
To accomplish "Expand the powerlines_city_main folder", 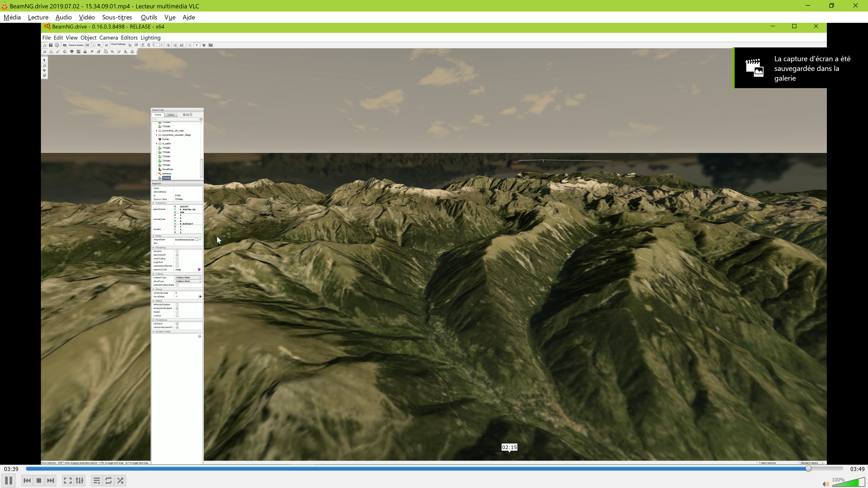I will [156, 131].
